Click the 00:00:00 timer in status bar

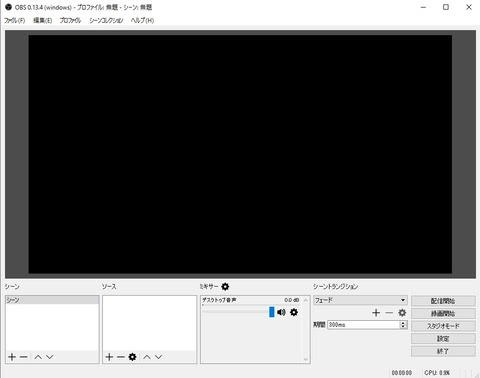coord(402,372)
